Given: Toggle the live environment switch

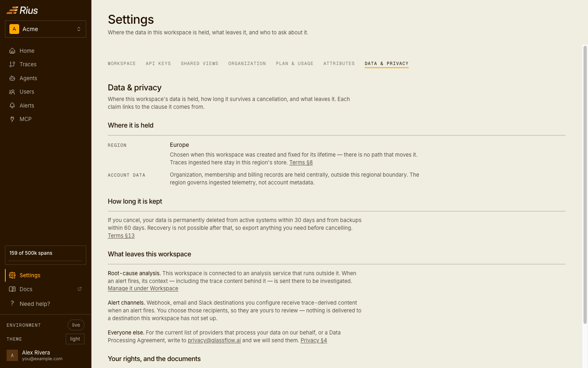Looking at the screenshot, I should click(76, 325).
